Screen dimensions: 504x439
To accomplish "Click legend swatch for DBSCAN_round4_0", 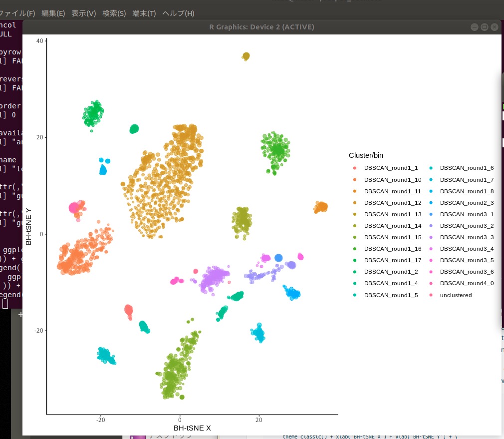I will (x=431, y=283).
